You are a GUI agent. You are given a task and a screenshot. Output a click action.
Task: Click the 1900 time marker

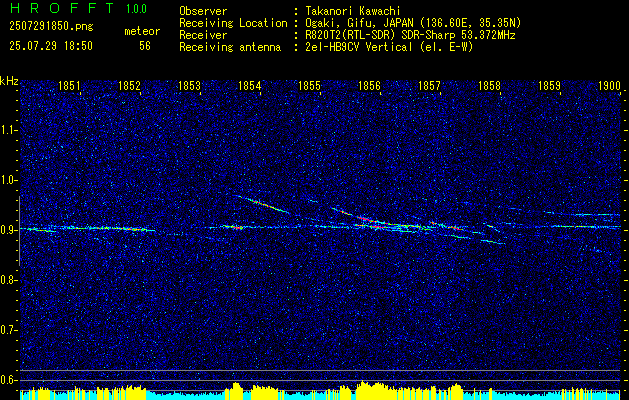tap(609, 86)
